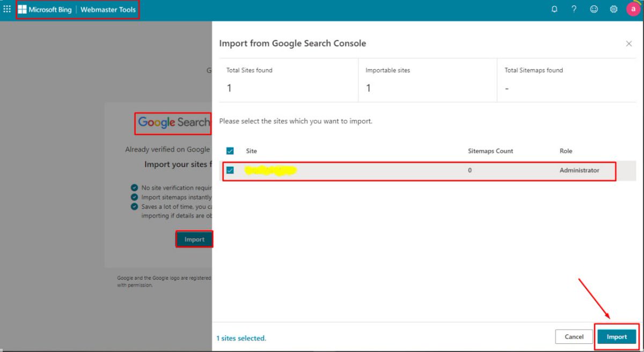Image resolution: width=644 pixels, height=352 pixels.
Task: Click the Importable sites label
Action: pos(387,70)
